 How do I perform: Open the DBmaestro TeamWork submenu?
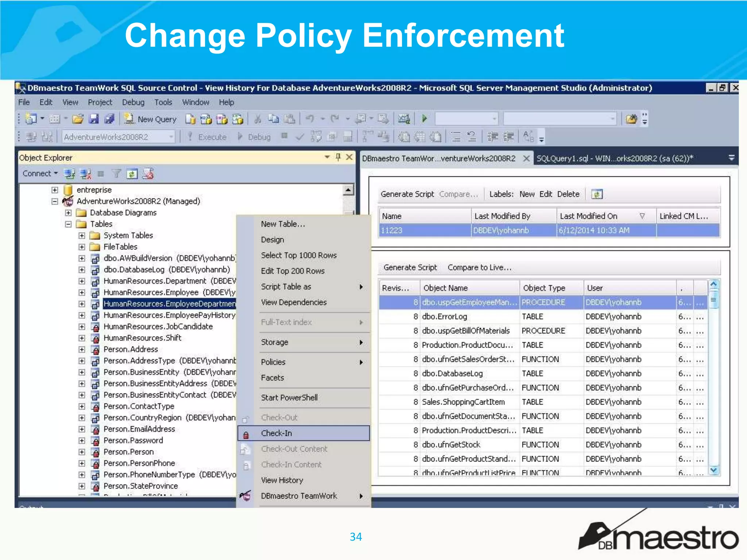pos(303,496)
